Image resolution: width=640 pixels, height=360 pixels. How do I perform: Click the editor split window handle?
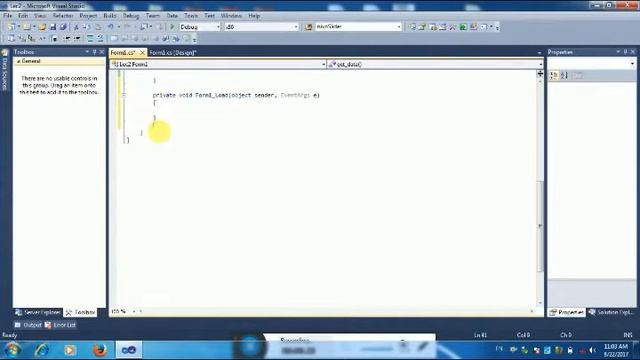540,73
